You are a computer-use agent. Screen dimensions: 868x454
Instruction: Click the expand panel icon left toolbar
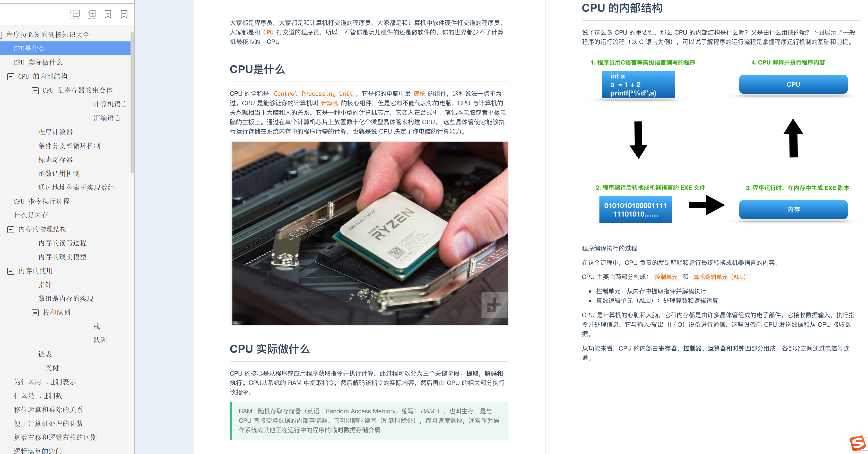click(89, 10)
